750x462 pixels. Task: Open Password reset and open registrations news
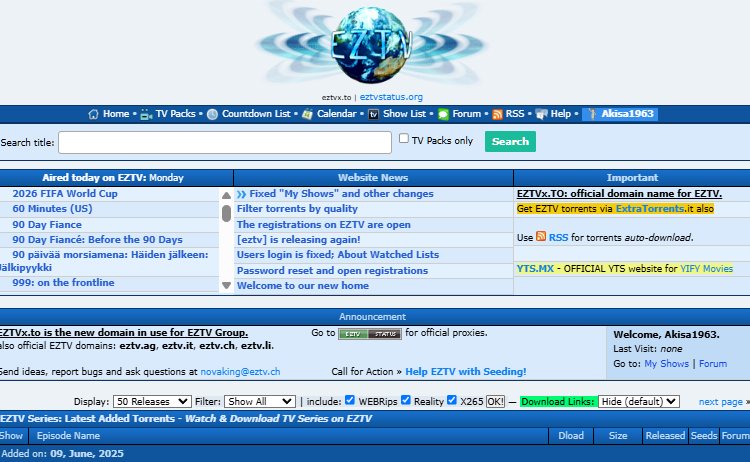click(332, 271)
